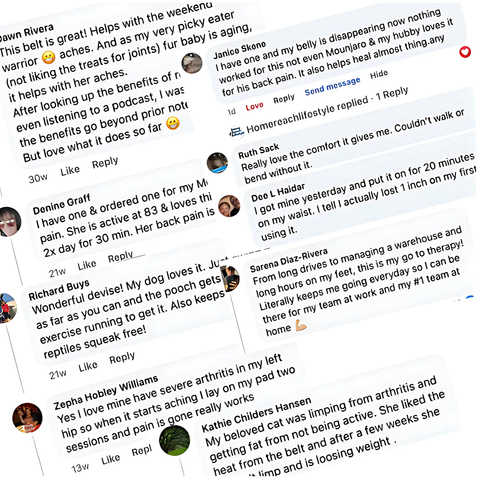Viewport: 480px width, 480px height.
Task: Click Richard Buys' profile picture
Action: [7, 308]
